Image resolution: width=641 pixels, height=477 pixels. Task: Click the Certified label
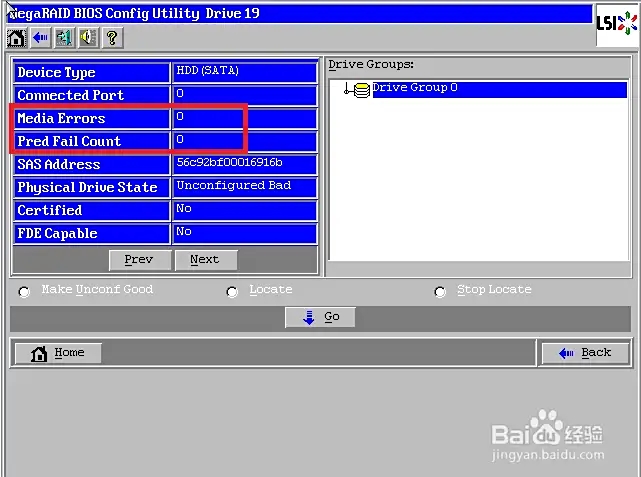point(50,210)
